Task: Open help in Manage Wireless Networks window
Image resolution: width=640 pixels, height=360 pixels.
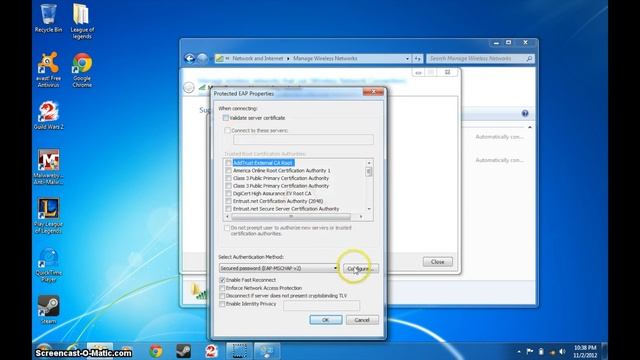Action: point(525,113)
